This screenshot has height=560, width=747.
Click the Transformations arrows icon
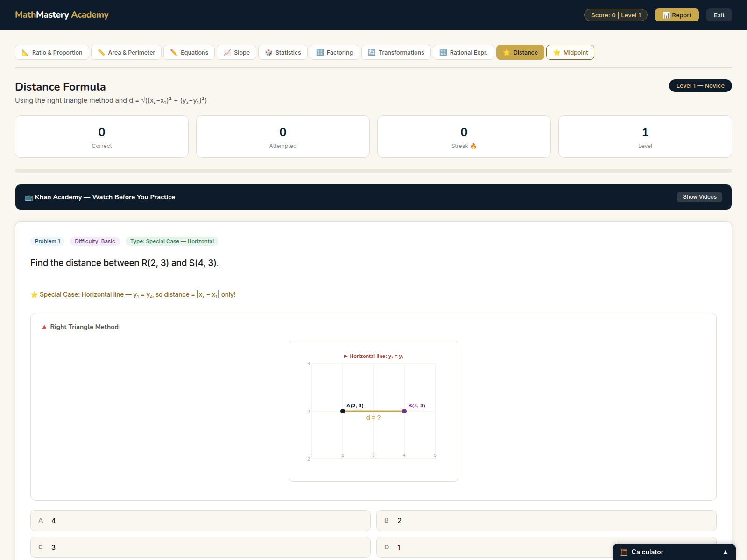(372, 53)
